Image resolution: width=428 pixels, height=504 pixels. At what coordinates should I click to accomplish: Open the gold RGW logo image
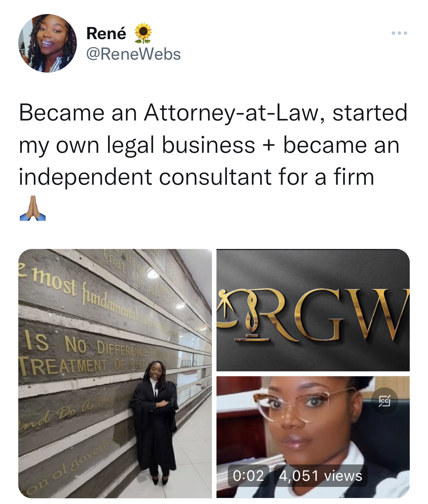[x=313, y=310]
